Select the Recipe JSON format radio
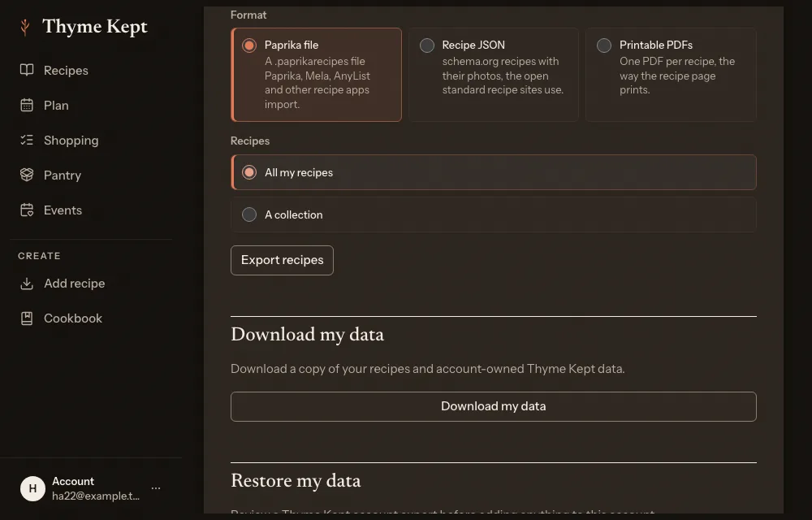Viewport: 812px width, 520px height. coord(427,45)
